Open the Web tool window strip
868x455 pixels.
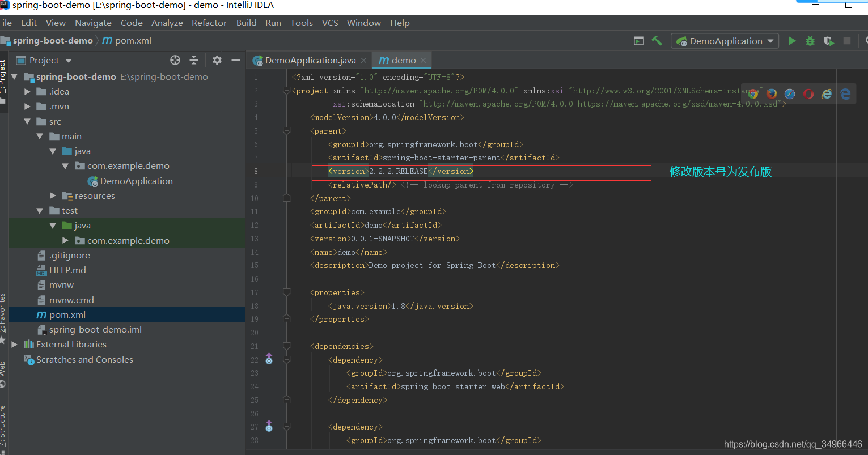(3, 374)
